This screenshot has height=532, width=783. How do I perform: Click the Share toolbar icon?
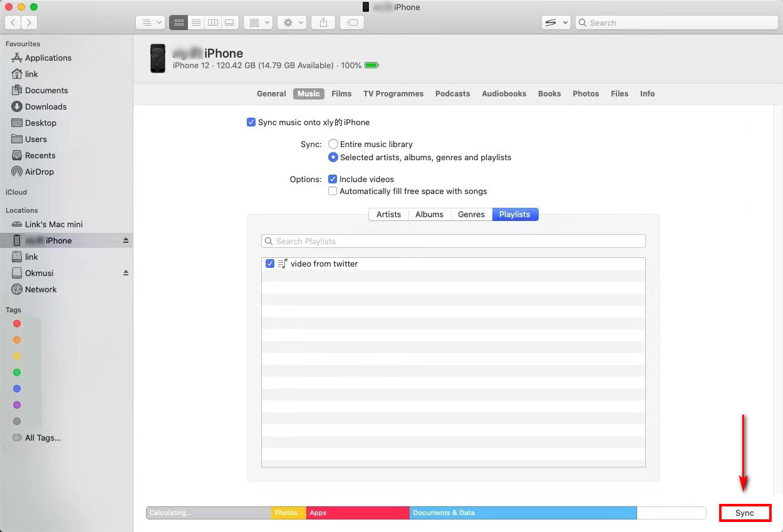(323, 23)
